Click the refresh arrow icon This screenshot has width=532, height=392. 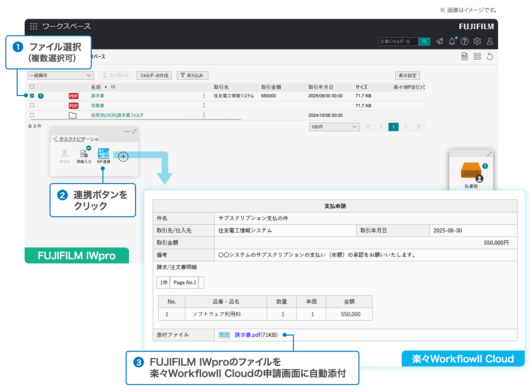tap(490, 56)
